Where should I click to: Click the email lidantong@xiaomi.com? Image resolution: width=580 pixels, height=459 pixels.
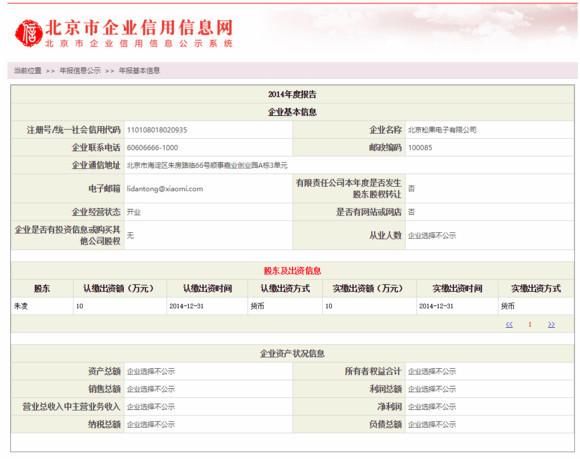(165, 189)
